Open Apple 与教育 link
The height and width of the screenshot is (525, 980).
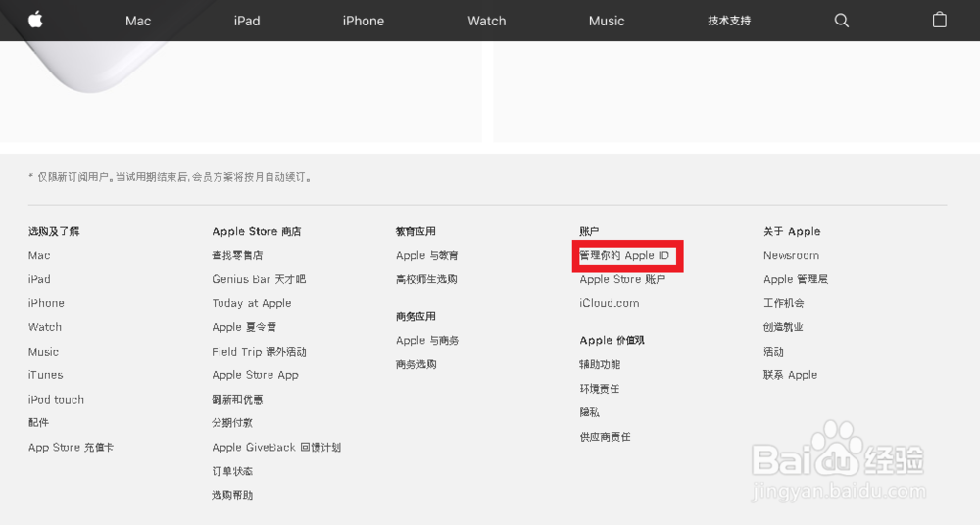coord(427,255)
